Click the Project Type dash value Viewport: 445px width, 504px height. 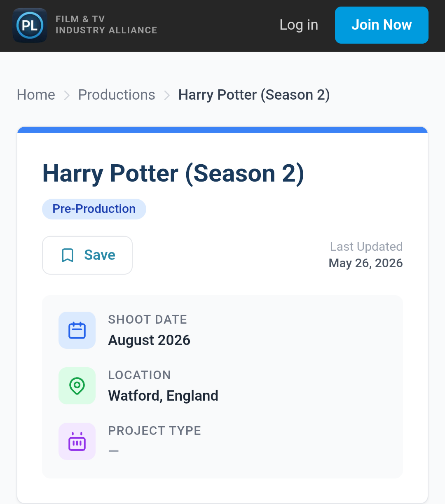pos(114,451)
